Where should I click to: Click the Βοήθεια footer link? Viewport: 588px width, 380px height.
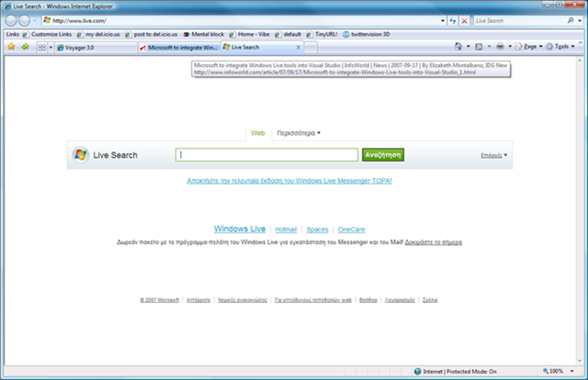368,300
